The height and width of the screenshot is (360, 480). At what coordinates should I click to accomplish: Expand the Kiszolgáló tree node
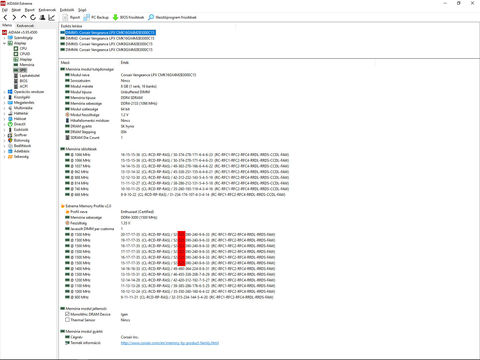(5, 97)
